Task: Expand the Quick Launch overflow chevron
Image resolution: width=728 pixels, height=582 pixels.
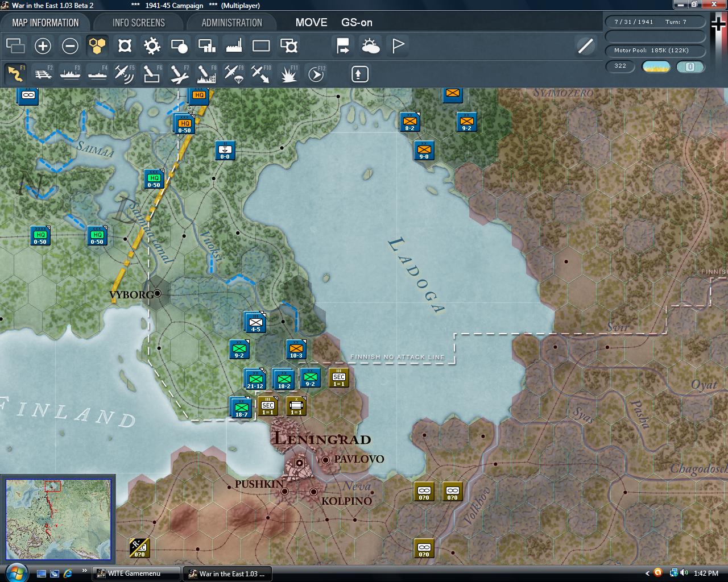Action: point(85,570)
